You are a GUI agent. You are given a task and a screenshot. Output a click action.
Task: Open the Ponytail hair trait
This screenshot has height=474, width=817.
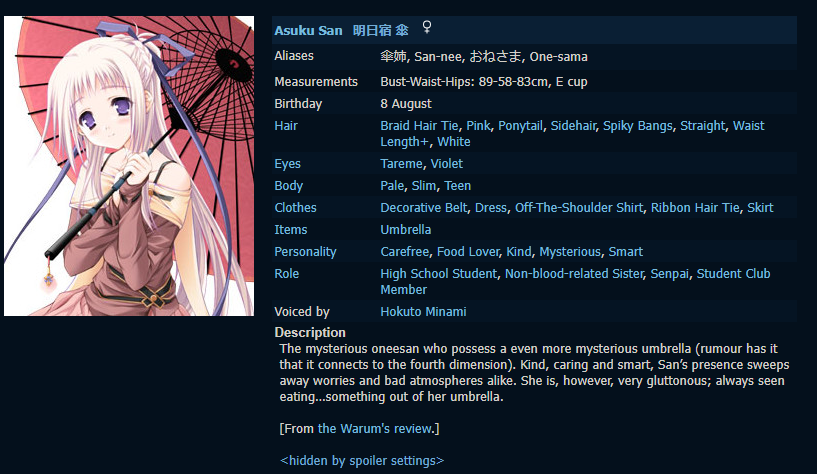pos(521,126)
